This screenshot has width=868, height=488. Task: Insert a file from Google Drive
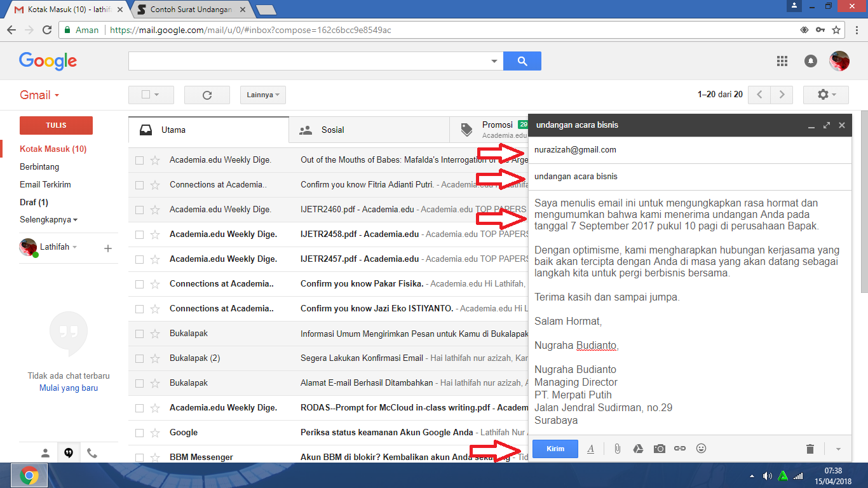(638, 449)
